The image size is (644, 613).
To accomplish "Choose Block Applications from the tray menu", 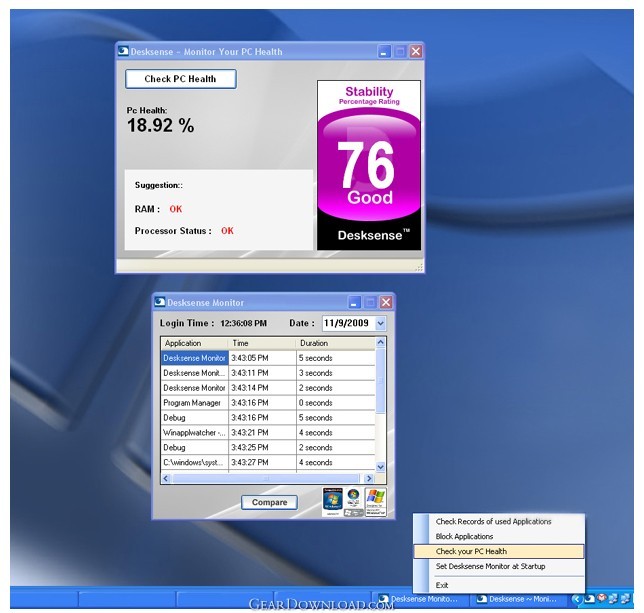I will point(464,536).
